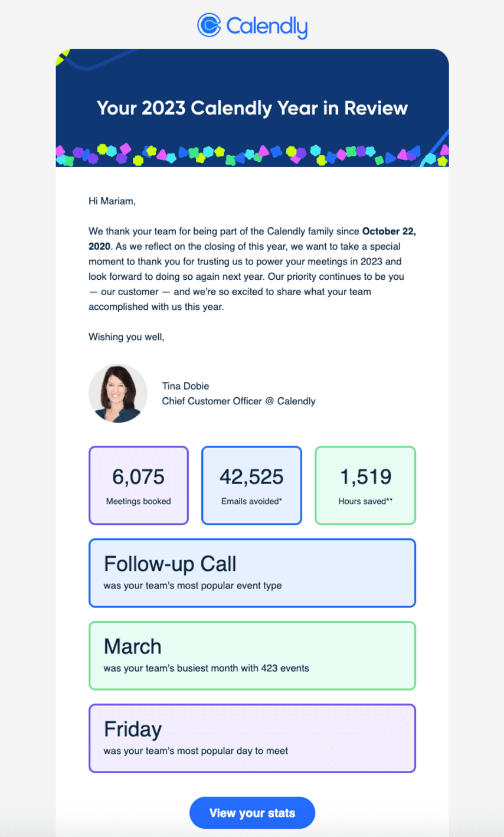Viewport: 504px width, 837px height.
Task: Select the Hours saved label
Action: click(365, 501)
